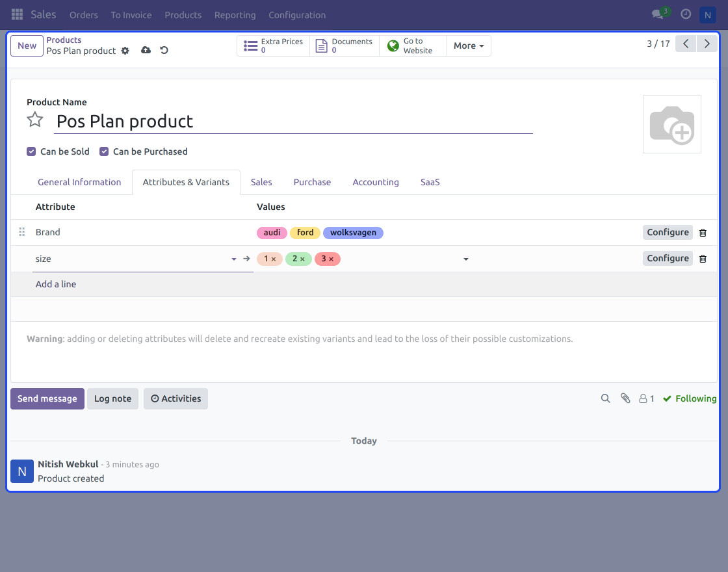The image size is (728, 572).
Task: Click the Log note button
Action: [113, 398]
